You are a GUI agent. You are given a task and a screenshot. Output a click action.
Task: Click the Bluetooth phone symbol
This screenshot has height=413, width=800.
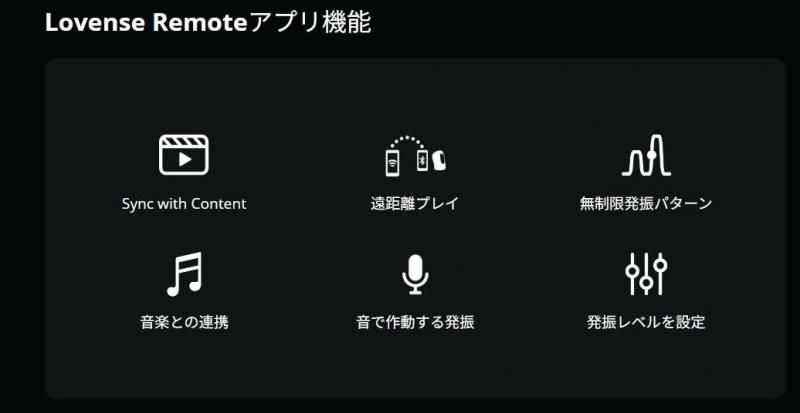tap(422, 161)
